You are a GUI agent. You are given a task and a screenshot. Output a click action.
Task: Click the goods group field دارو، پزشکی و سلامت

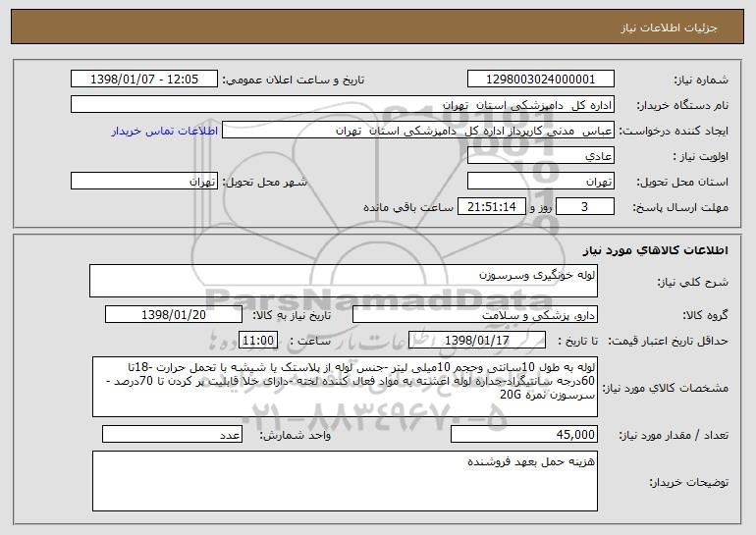coord(475,315)
